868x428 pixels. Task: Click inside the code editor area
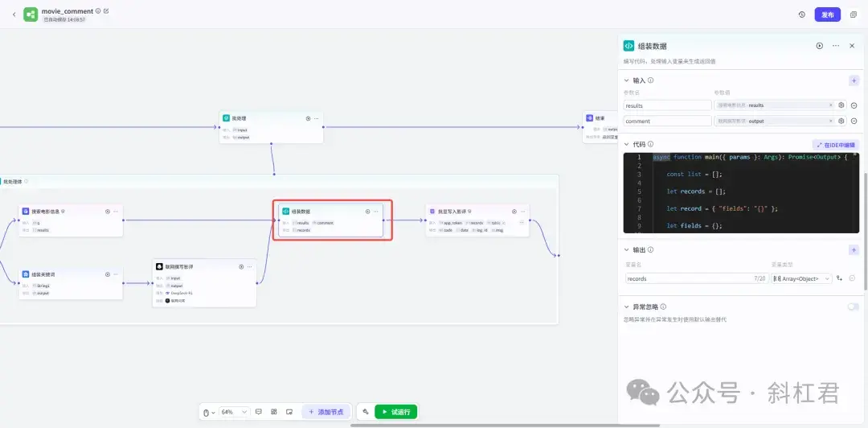[741, 193]
